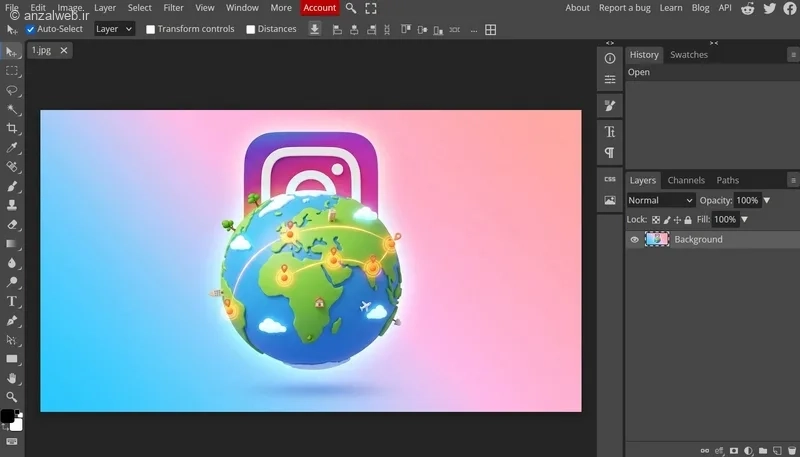Select the Zoom tool in the toolbar

(x=11, y=397)
